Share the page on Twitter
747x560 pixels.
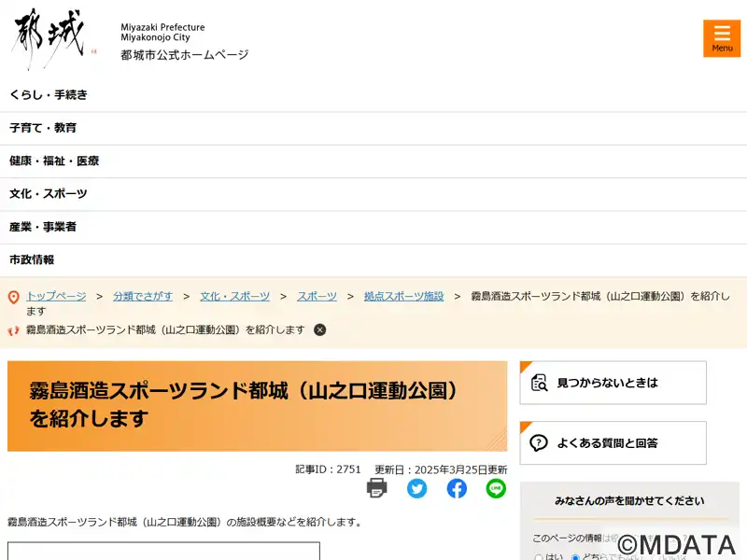pyautogui.click(x=416, y=488)
